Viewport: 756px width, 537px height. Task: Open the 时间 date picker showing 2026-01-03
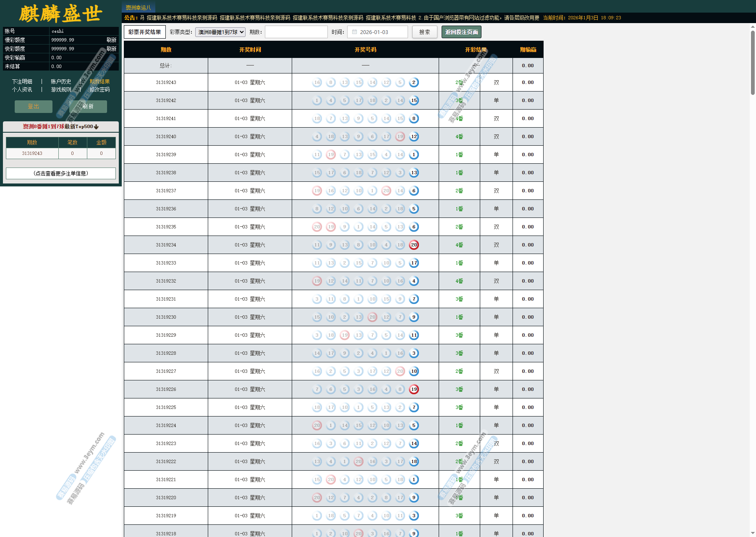pyautogui.click(x=377, y=32)
